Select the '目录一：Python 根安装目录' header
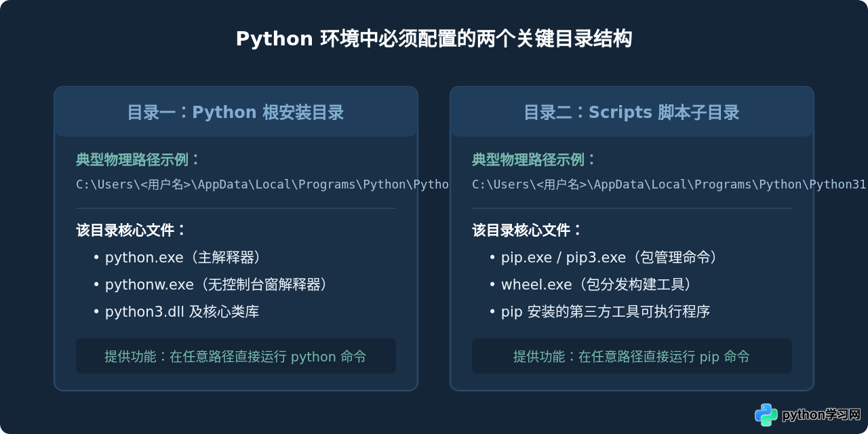The image size is (868, 434). [236, 112]
